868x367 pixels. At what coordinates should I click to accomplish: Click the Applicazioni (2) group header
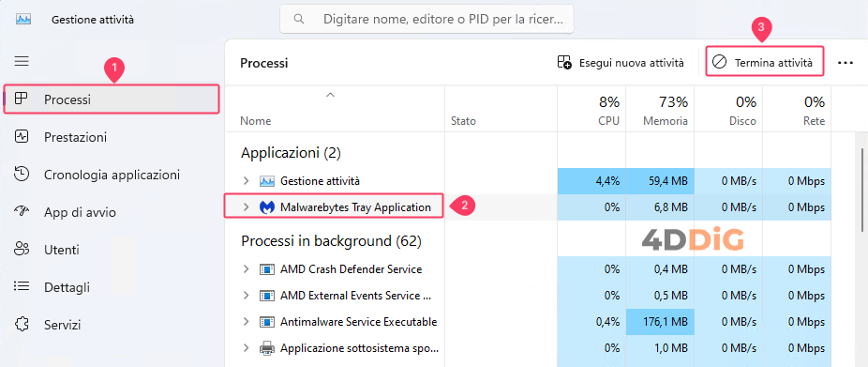coord(292,152)
